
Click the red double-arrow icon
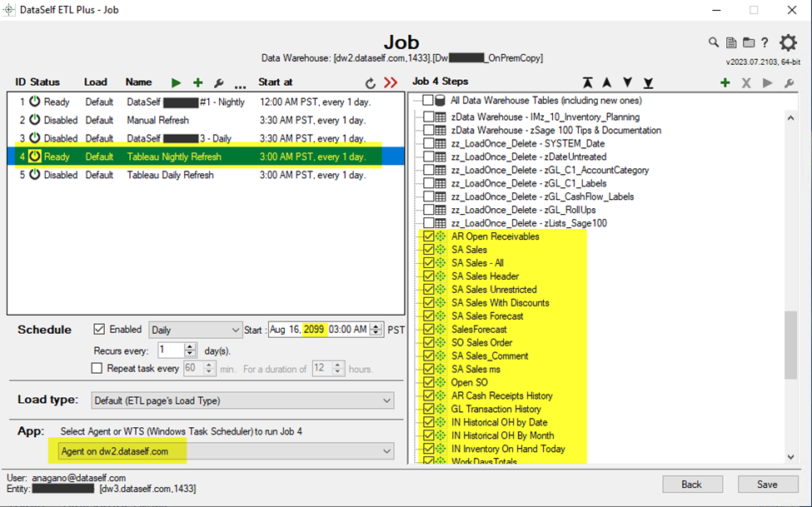pyautogui.click(x=391, y=82)
